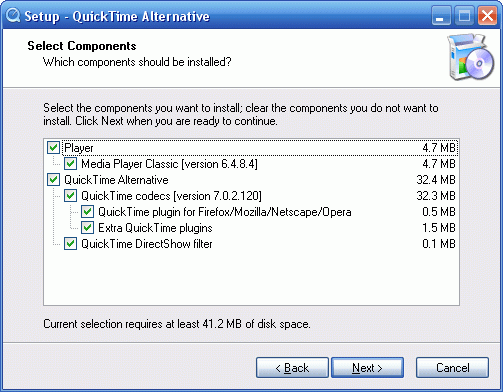This screenshot has width=503, height=392.
Task: Maximize the Setup window
Action: 464,16
